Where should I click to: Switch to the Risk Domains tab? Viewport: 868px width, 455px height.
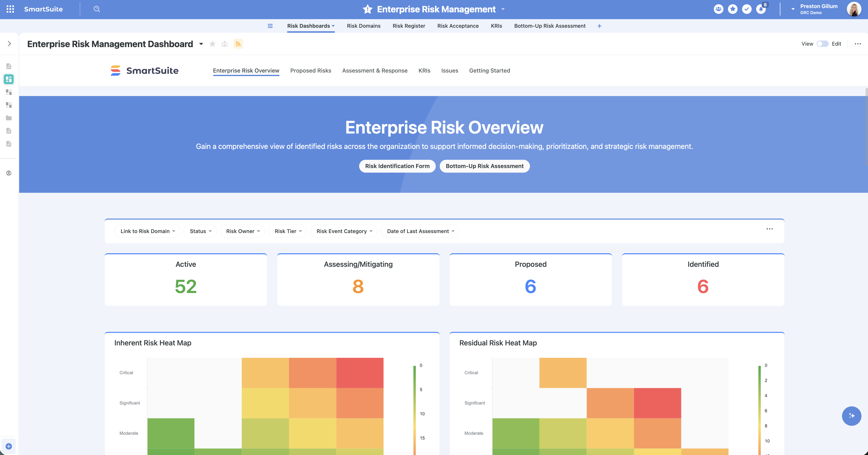[x=363, y=26]
